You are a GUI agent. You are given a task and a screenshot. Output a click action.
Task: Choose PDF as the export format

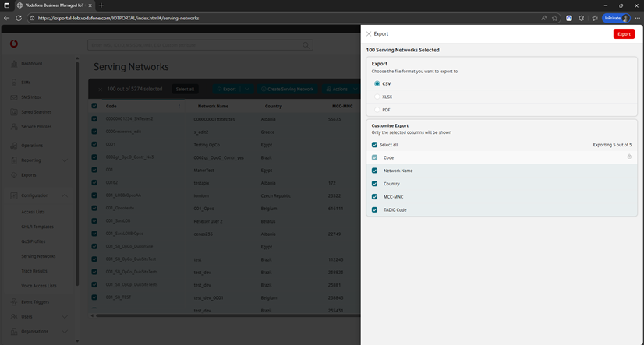(x=377, y=110)
